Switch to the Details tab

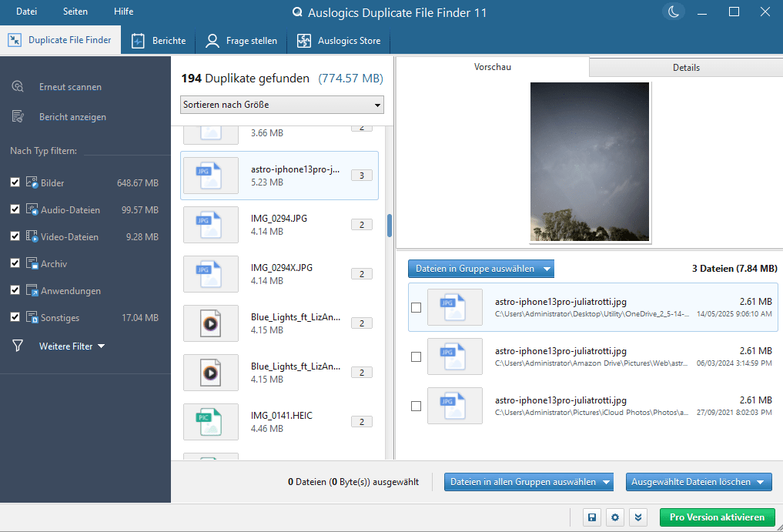tap(684, 67)
